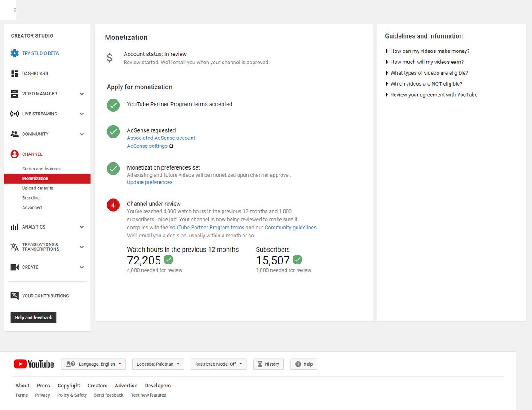Open the Language: English dropdown
Screen dimensions: 532x410
pyautogui.click(x=93, y=364)
